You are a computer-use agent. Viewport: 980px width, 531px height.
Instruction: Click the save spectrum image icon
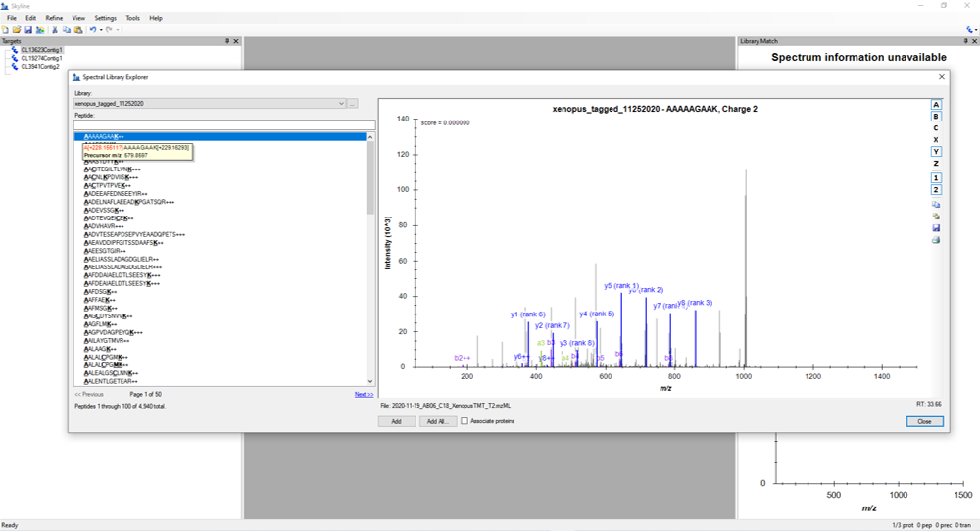click(x=936, y=227)
